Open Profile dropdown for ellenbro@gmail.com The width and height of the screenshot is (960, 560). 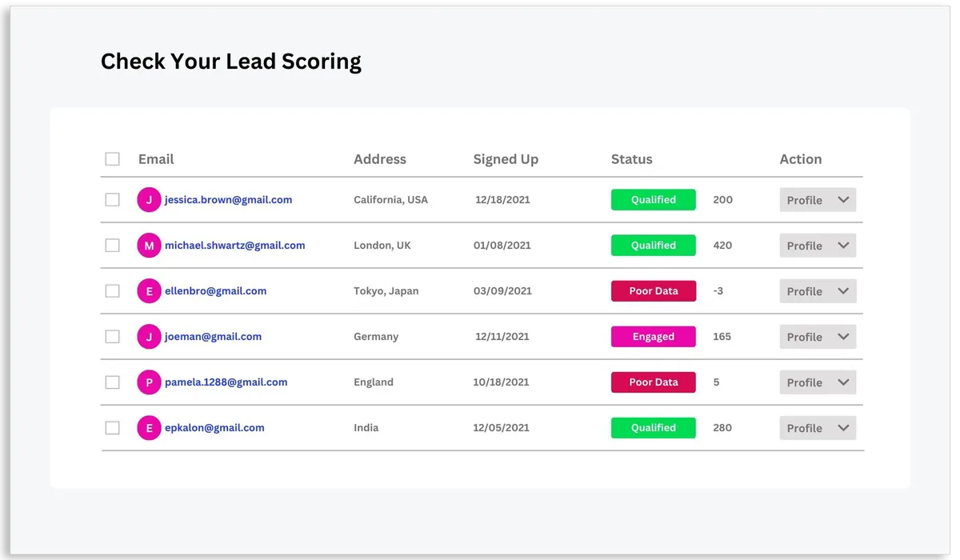point(818,291)
